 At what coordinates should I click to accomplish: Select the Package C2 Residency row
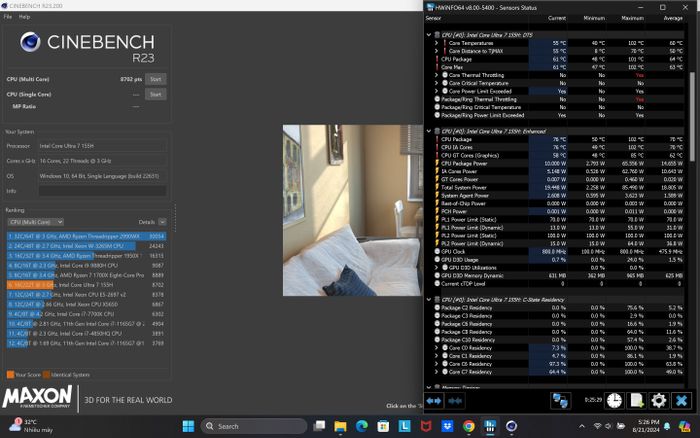click(558, 308)
